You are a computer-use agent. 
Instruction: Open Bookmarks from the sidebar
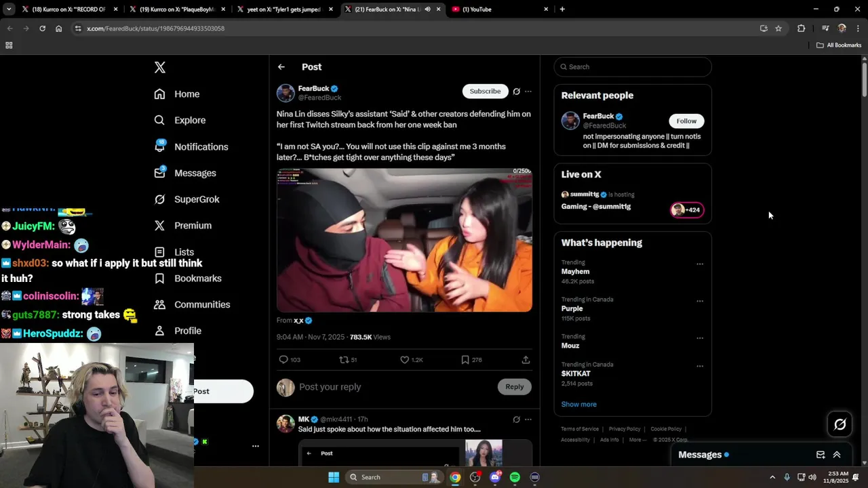click(188, 279)
